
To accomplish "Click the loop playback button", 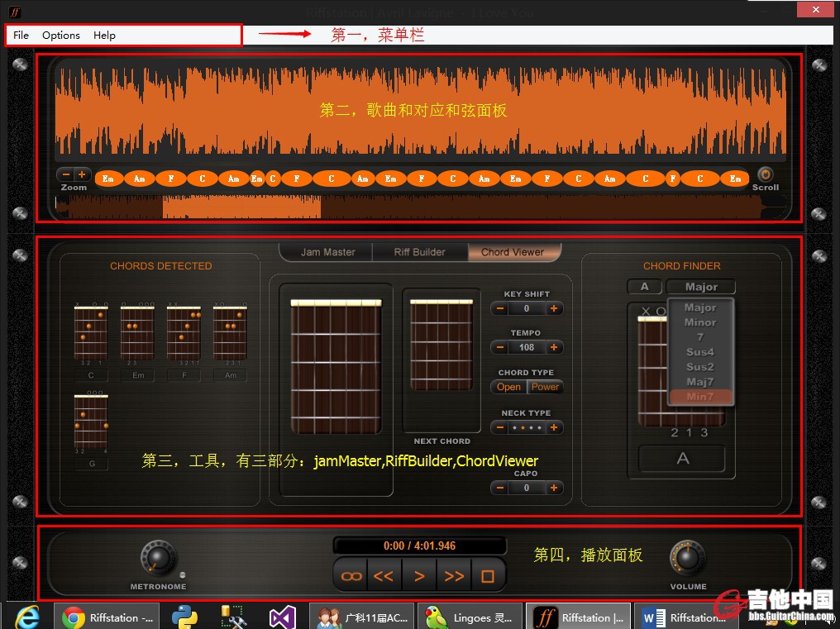I will point(351,576).
